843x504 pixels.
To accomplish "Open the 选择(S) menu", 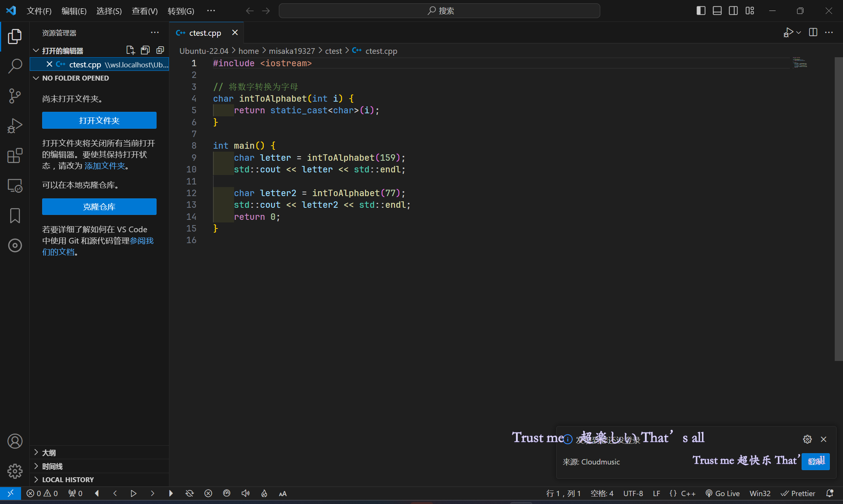I will (x=109, y=11).
